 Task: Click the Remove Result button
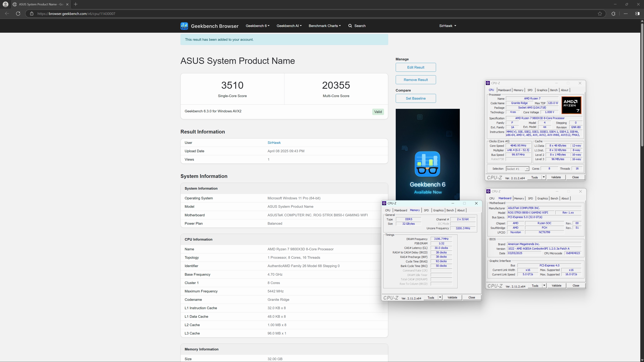pyautogui.click(x=416, y=80)
